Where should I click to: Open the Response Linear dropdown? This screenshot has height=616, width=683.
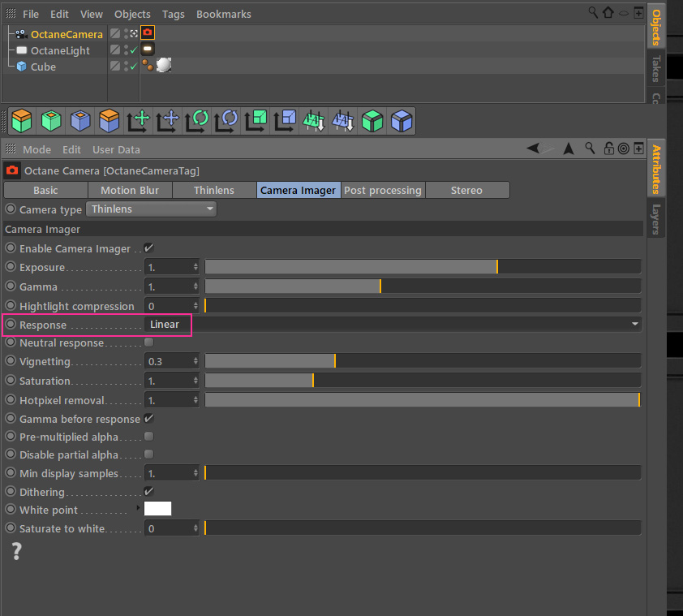coord(393,325)
